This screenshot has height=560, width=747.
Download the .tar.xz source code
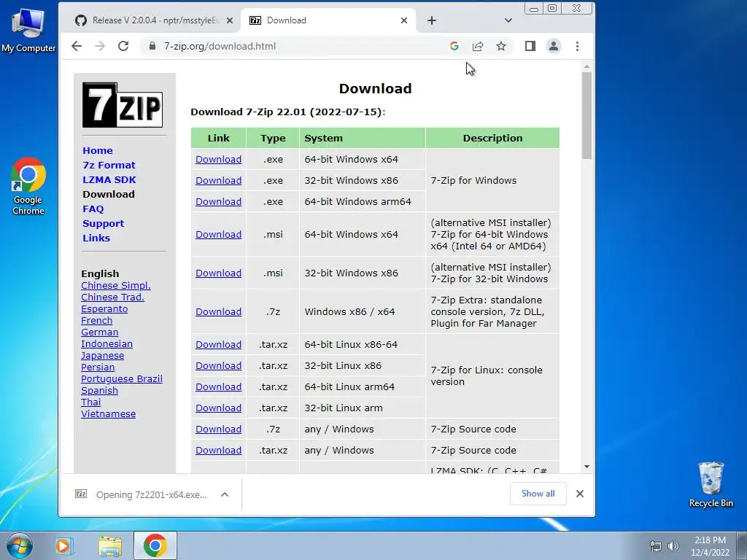[218, 450]
